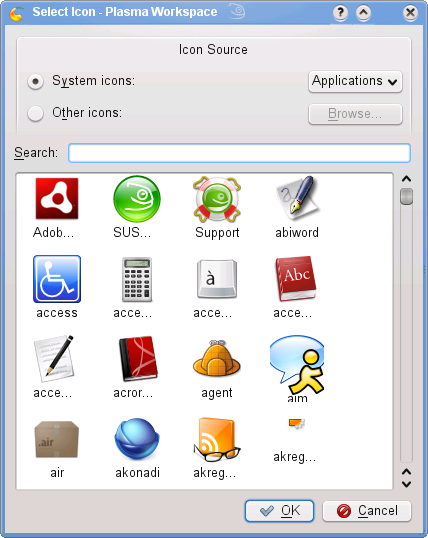Select the akonadi blue sphere icon
Image resolution: width=428 pixels, height=538 pixels.
pos(137,440)
